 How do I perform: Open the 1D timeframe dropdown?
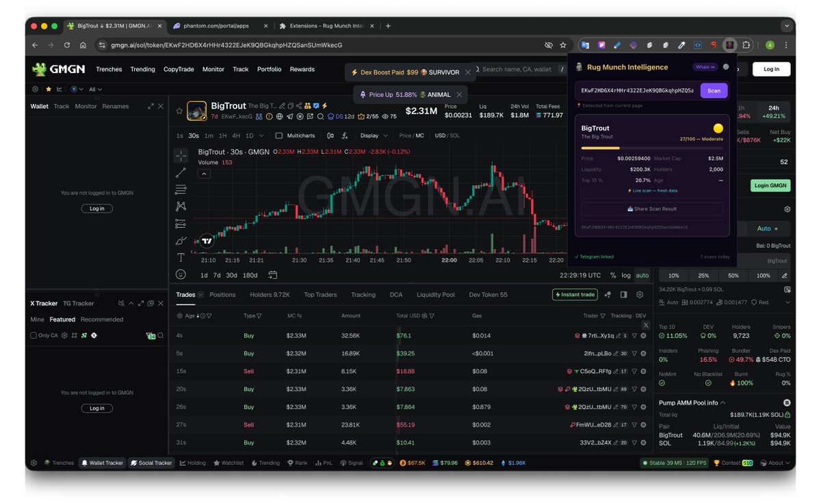tap(261, 135)
